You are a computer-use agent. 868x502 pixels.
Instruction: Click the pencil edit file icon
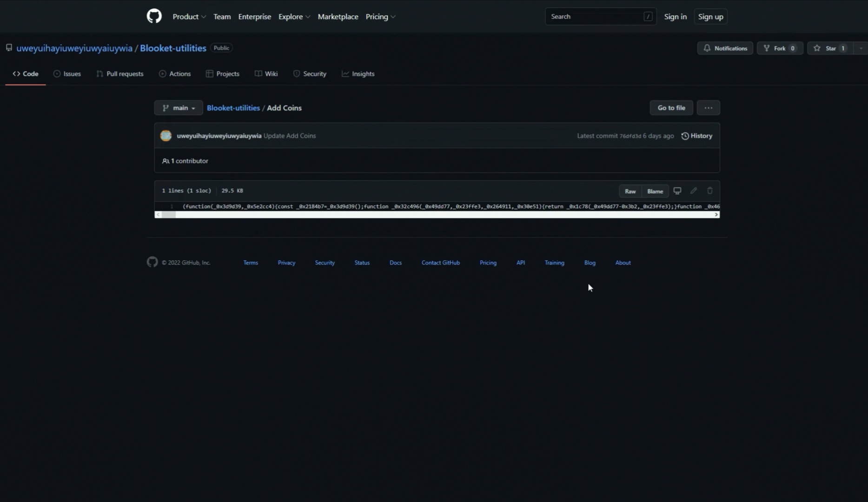pyautogui.click(x=694, y=191)
